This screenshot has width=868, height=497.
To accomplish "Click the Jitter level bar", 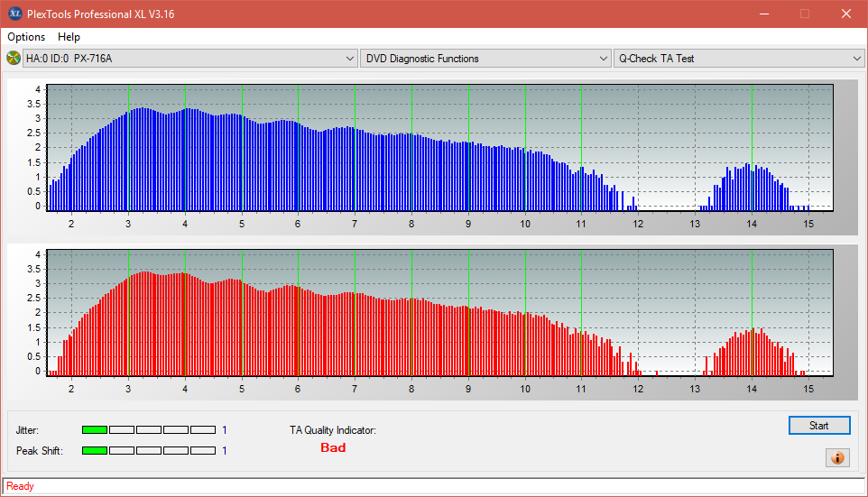I will click(x=148, y=430).
